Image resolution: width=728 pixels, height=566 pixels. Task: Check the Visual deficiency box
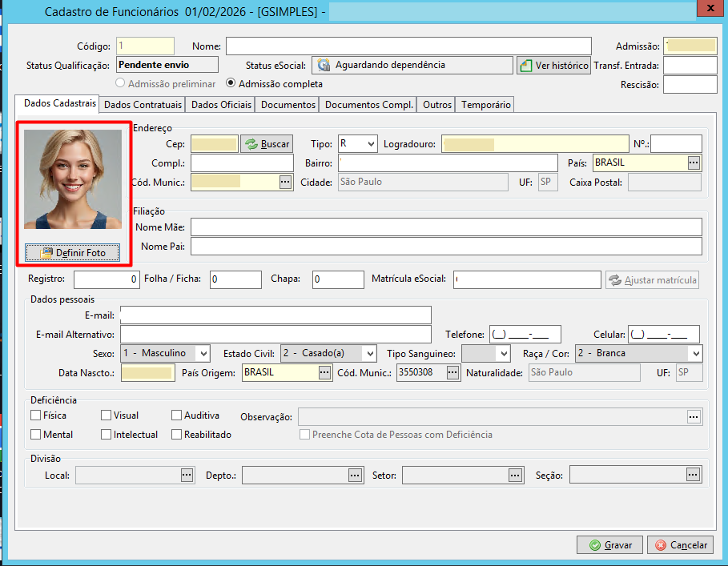point(106,415)
